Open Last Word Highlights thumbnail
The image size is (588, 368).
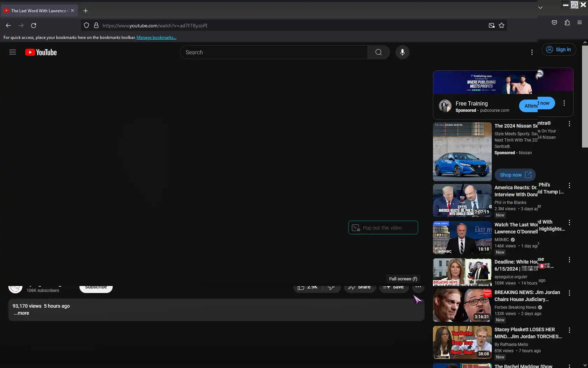[x=462, y=238]
